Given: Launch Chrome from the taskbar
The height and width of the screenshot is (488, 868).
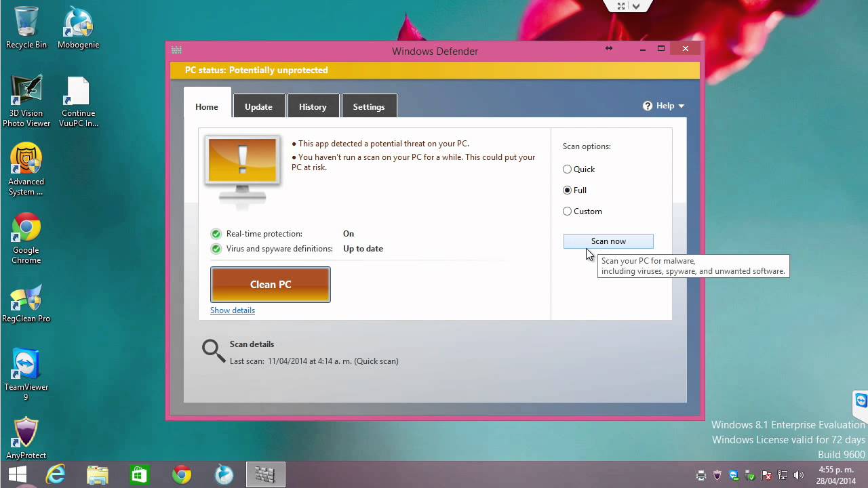Looking at the screenshot, I should pyautogui.click(x=181, y=475).
